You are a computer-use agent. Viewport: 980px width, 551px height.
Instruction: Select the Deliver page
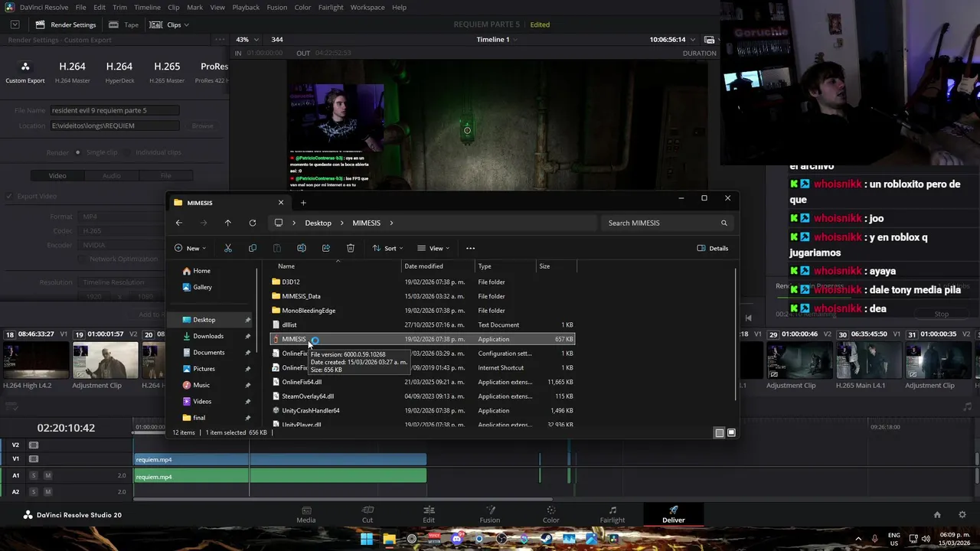pyautogui.click(x=674, y=514)
